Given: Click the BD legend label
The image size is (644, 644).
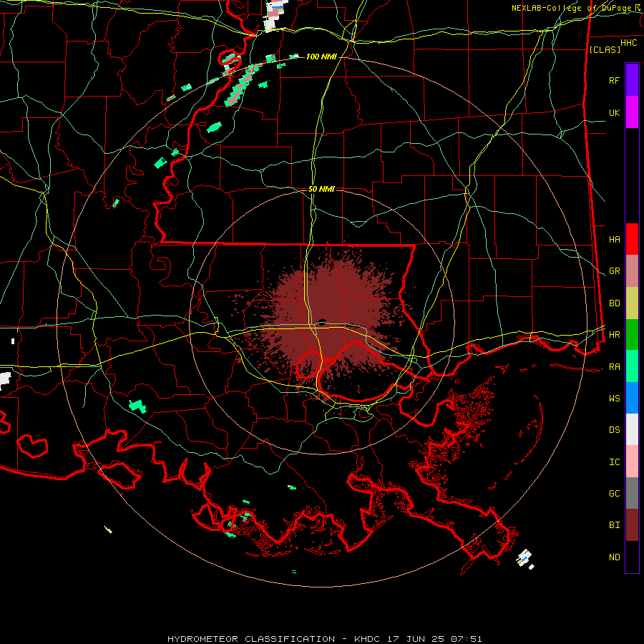Looking at the screenshot, I should pos(614,303).
